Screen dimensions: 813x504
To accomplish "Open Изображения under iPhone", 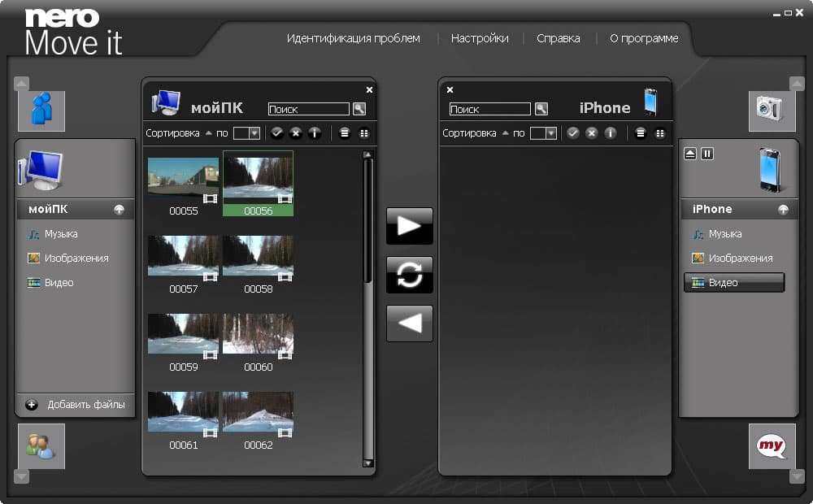I will (733, 259).
